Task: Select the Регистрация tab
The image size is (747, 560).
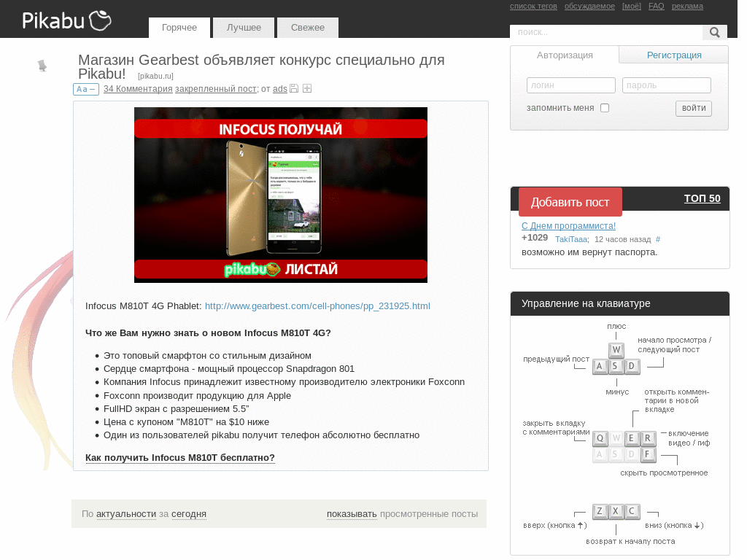Action: coord(673,55)
